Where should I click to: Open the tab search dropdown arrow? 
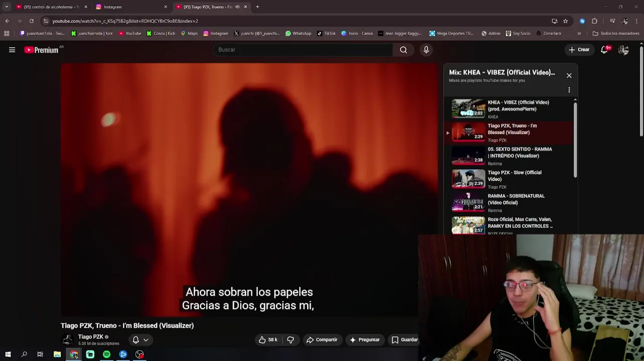[x=7, y=7]
